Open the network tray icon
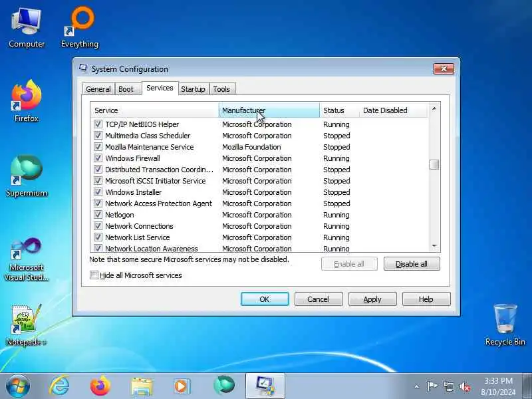The height and width of the screenshot is (399, 532). click(448, 386)
